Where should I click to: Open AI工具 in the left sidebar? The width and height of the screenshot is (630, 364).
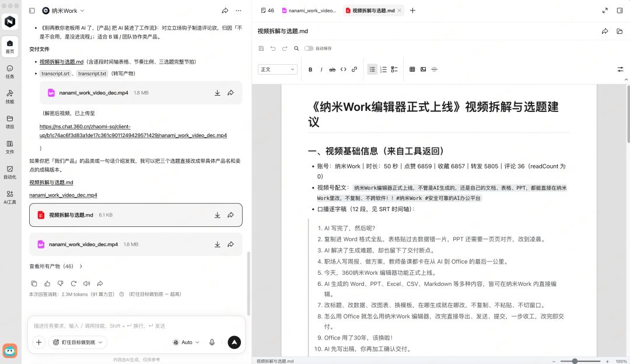10,197
